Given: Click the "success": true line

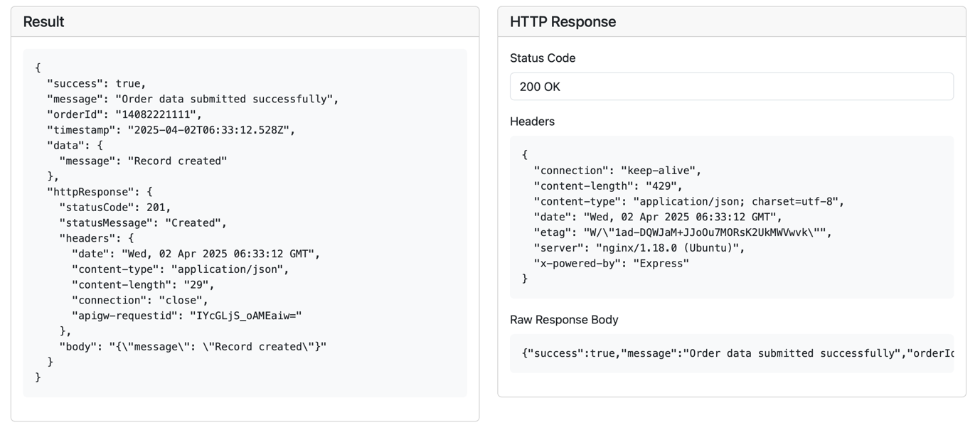Looking at the screenshot, I should pyautogui.click(x=96, y=84).
